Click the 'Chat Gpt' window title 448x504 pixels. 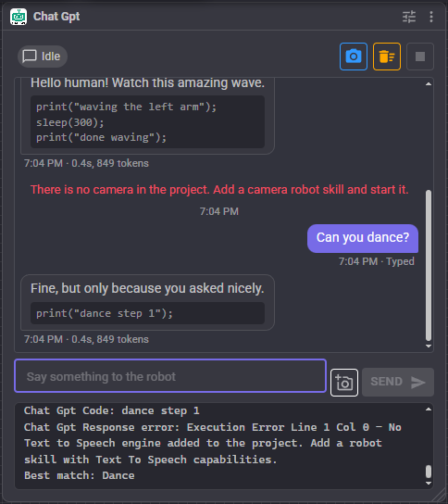tap(56, 17)
